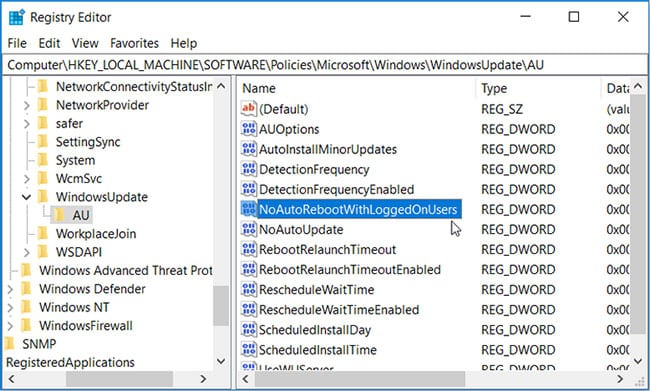Click the SettingSync folder icon
The image size is (650, 391).
pyautogui.click(x=43, y=142)
